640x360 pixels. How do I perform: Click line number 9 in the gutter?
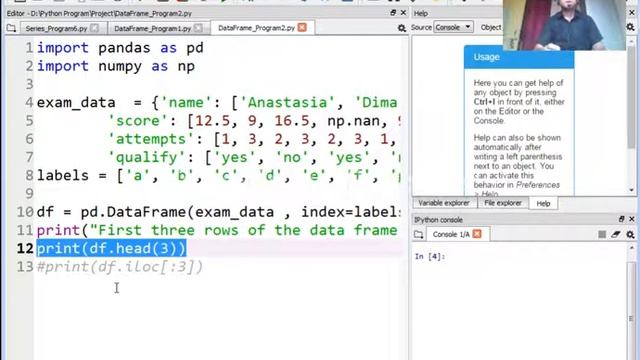29,193
